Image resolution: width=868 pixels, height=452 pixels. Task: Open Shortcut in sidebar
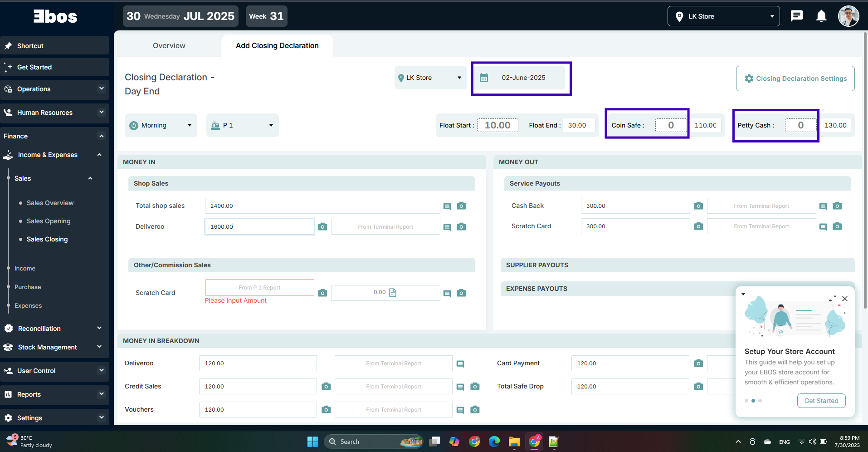click(x=54, y=46)
